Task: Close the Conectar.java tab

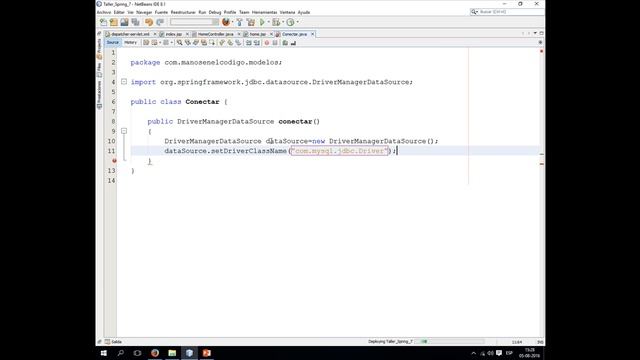Action: pyautogui.click(x=313, y=34)
